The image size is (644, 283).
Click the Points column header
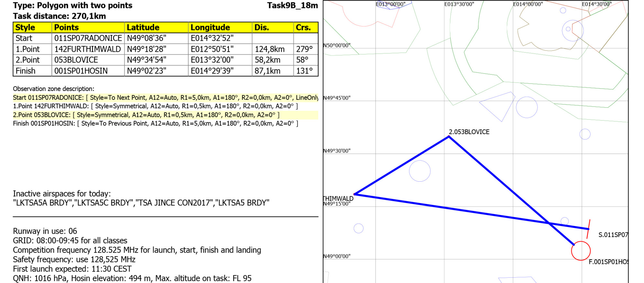(66, 28)
